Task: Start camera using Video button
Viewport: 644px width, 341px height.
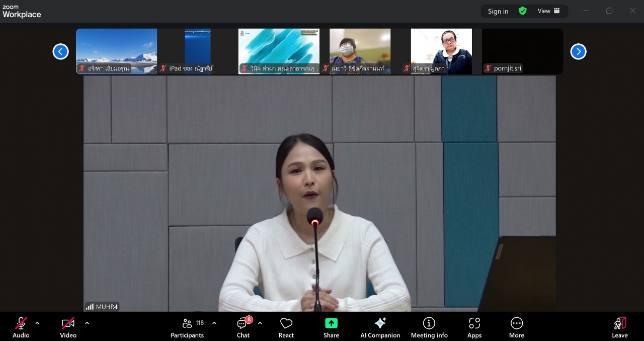Action: (x=68, y=327)
